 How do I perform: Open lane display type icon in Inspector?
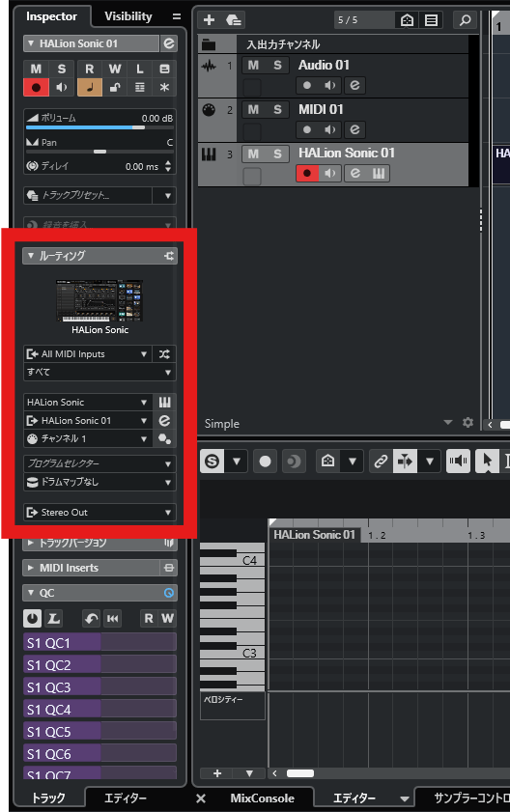pos(139,88)
